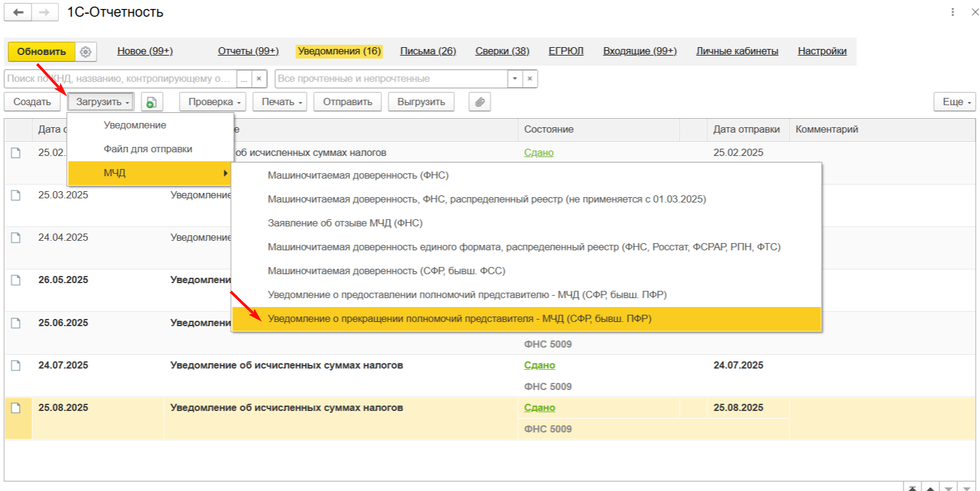Open search selection with the ellipsis button

pyautogui.click(x=244, y=79)
